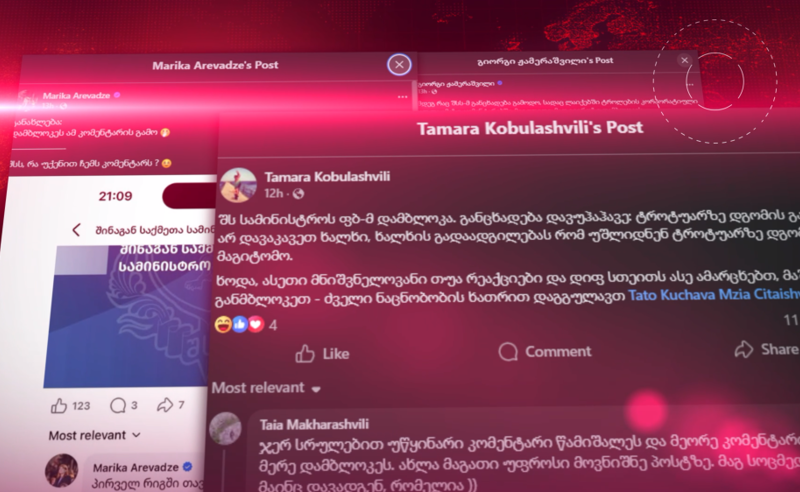Screen dimensions: 800x492
Task: Close the გიორგი post dialog
Action: click(x=685, y=60)
